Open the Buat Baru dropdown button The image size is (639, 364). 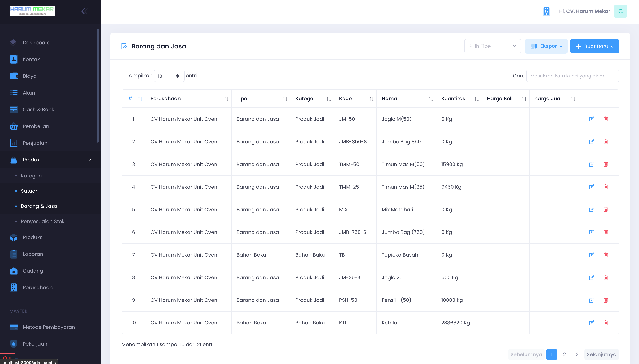(594, 46)
